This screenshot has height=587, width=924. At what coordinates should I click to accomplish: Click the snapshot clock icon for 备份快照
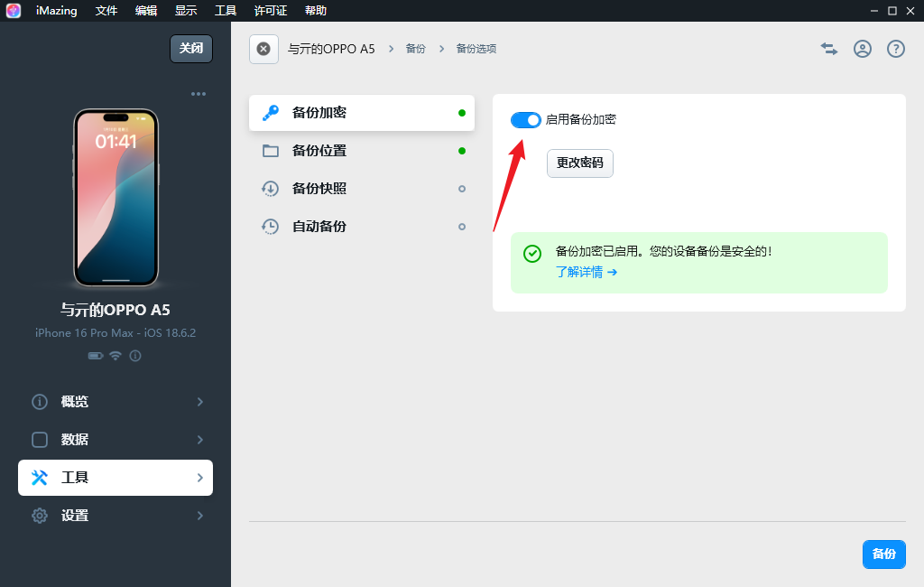271,189
